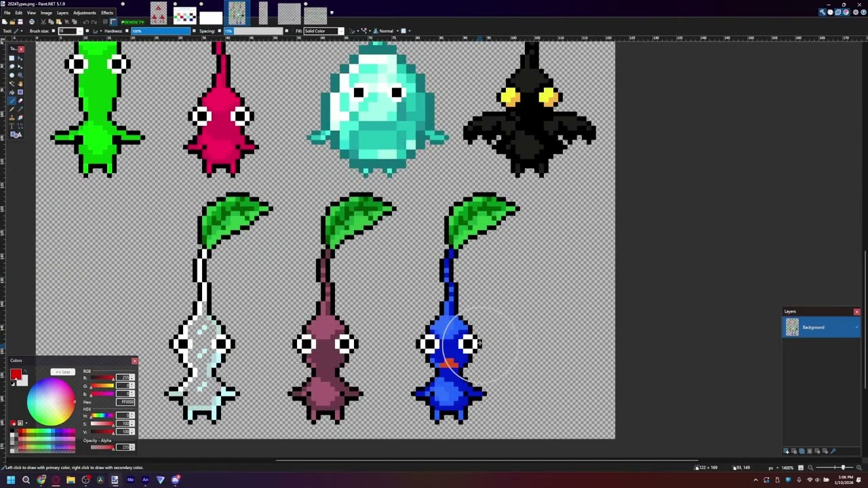Select the Clone Stamp tool

12,117
